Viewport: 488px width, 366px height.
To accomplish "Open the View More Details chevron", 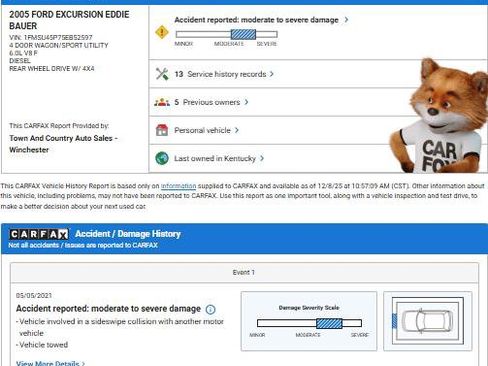I will coord(83,363).
